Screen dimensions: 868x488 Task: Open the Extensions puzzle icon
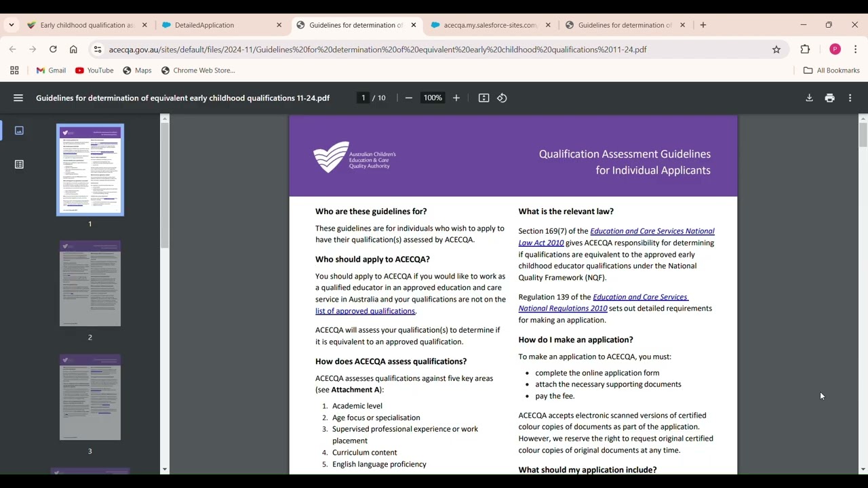tap(805, 49)
